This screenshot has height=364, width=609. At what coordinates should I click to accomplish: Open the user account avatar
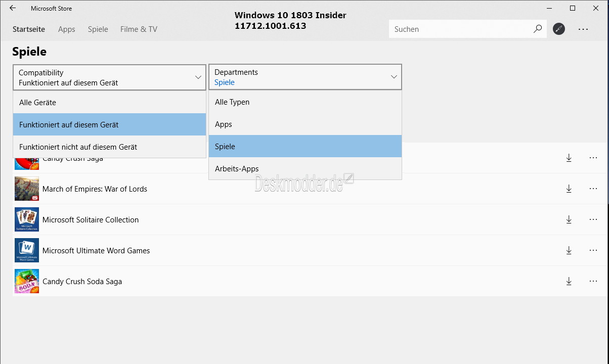click(x=559, y=29)
